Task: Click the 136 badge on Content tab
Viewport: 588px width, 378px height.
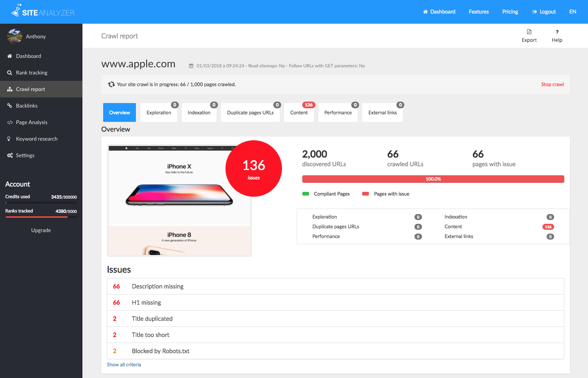Action: coord(309,105)
